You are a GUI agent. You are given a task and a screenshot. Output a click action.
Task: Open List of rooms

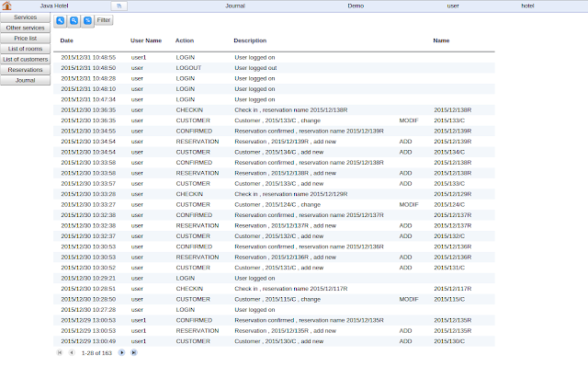(25, 49)
